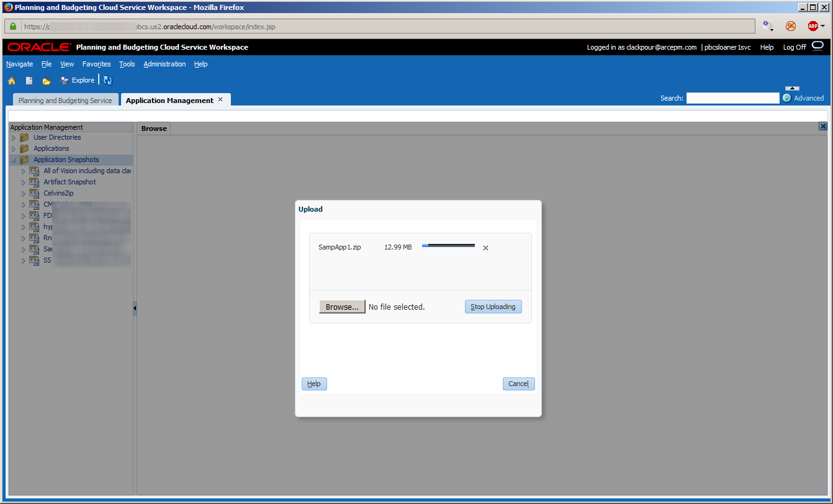Click the New document toolbar icon

tap(29, 81)
